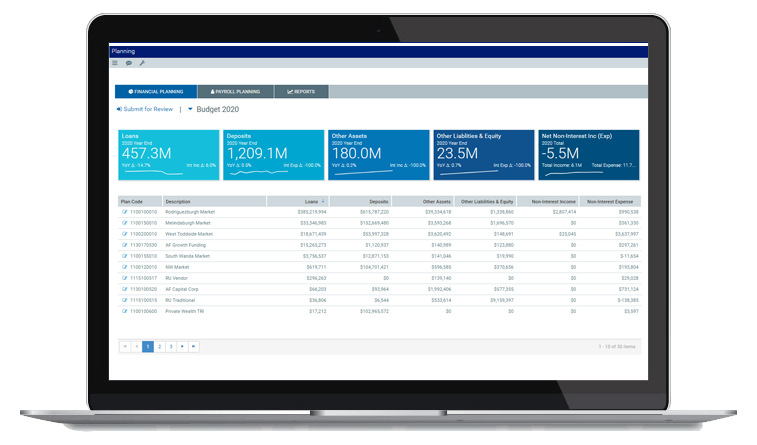Edit plan 1100120010 NW Market
This screenshot has width=757, height=445.
click(x=125, y=267)
